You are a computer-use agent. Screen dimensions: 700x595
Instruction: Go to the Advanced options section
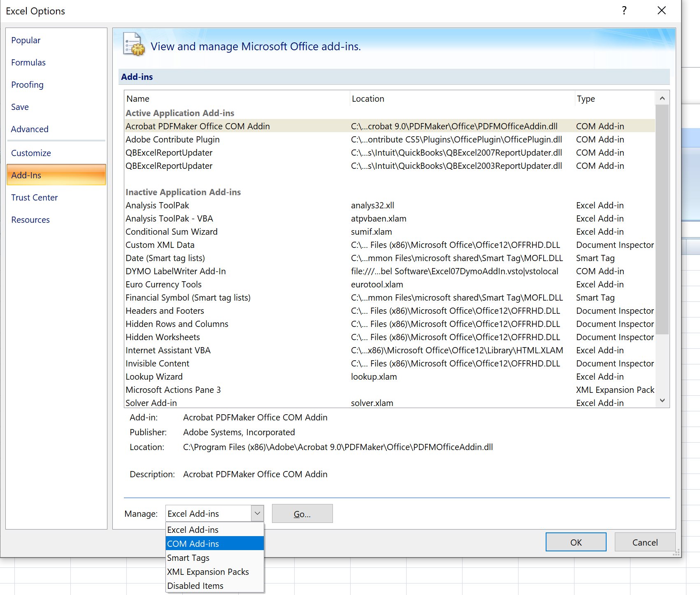(x=30, y=129)
